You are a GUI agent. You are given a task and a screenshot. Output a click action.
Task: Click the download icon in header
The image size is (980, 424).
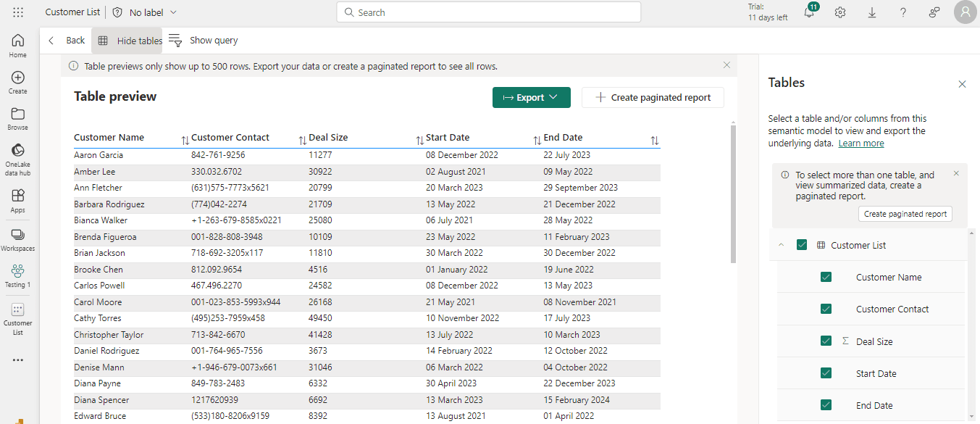871,13
